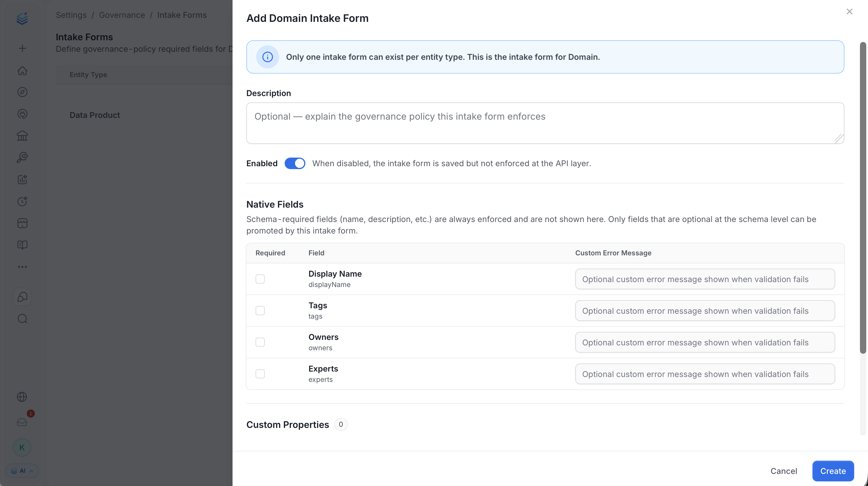
Task: Go to Settings breadcrumb
Action: [x=71, y=15]
